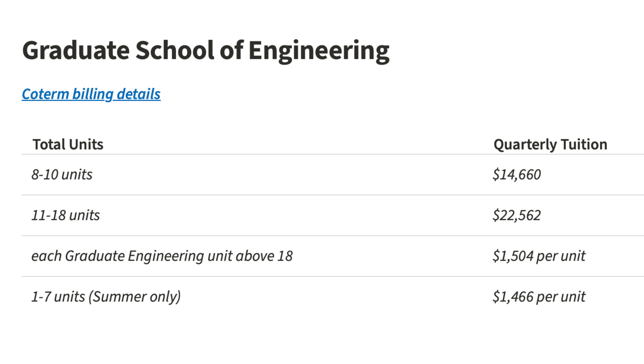Viewport: 644px width, 364px height.
Task: Click the word Coterm in the billing link
Action: point(46,94)
